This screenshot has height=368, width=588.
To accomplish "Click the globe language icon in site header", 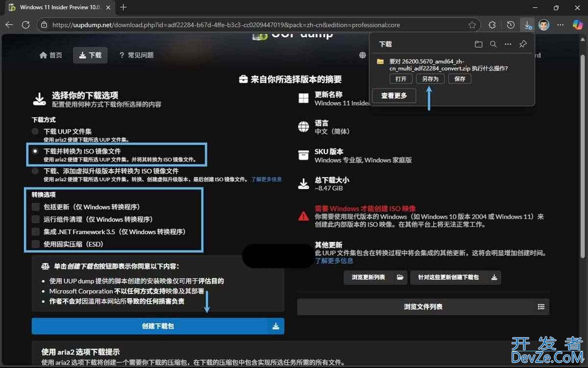I will (x=362, y=55).
